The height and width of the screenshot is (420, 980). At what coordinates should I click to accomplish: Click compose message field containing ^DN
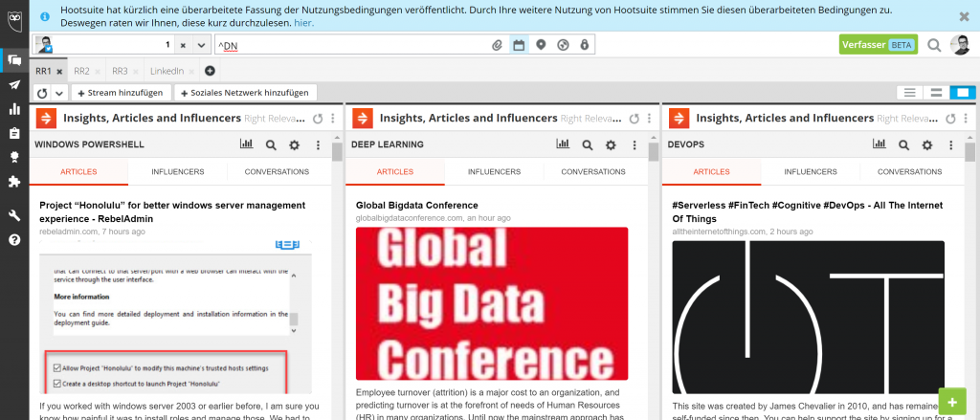351,45
